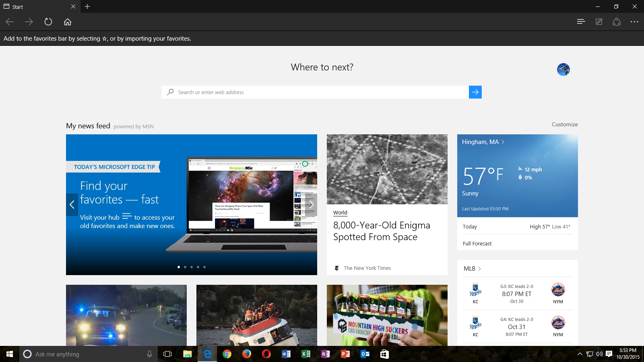This screenshot has width=644, height=362.
Task: Open File Explorer from the taskbar
Action: click(187, 354)
